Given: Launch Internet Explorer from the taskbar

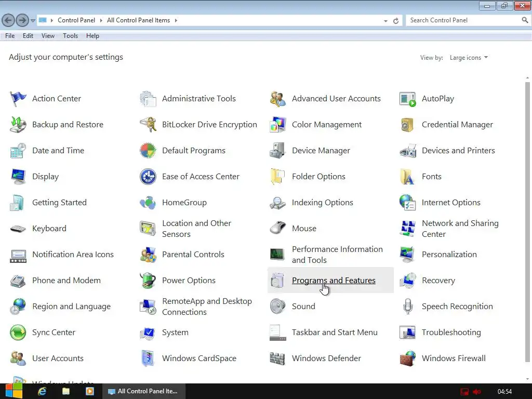Looking at the screenshot, I should click(42, 392).
